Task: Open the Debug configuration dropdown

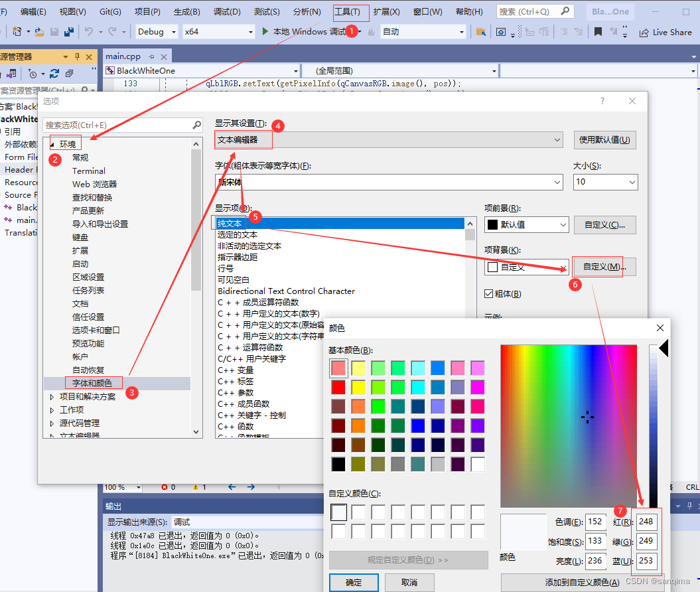Action: click(x=174, y=32)
